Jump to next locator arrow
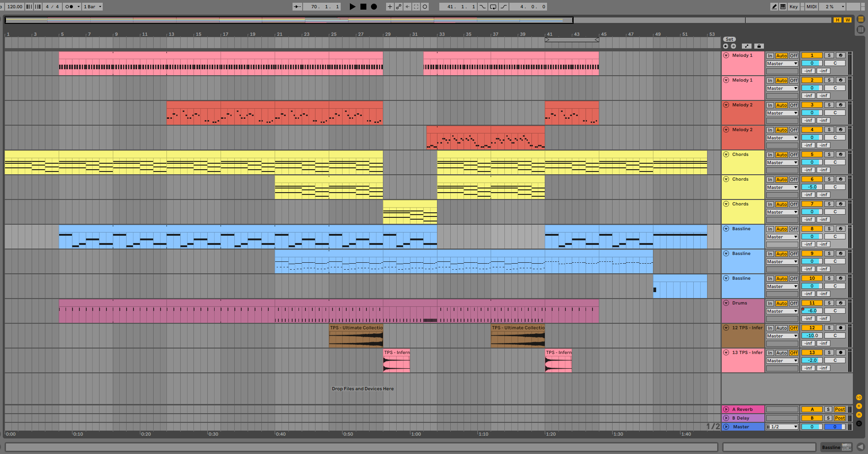The width and height of the screenshot is (868, 454). 733,46
